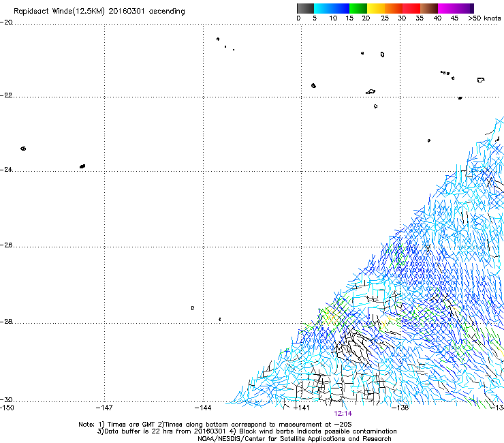Click the red 30–35 knots legend color
This screenshot has width=504, height=443.
coord(411,8)
